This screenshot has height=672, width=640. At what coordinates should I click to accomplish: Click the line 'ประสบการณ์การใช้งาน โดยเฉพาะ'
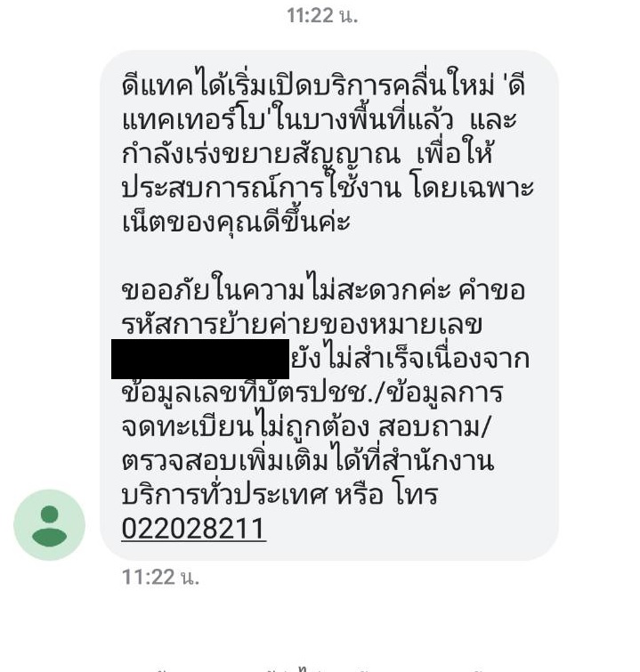[328, 188]
